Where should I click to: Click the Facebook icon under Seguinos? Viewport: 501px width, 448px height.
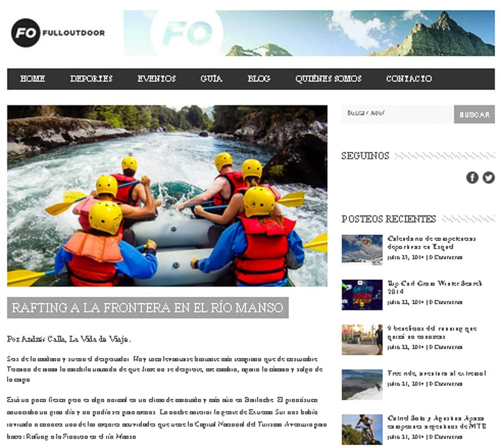[x=472, y=178]
